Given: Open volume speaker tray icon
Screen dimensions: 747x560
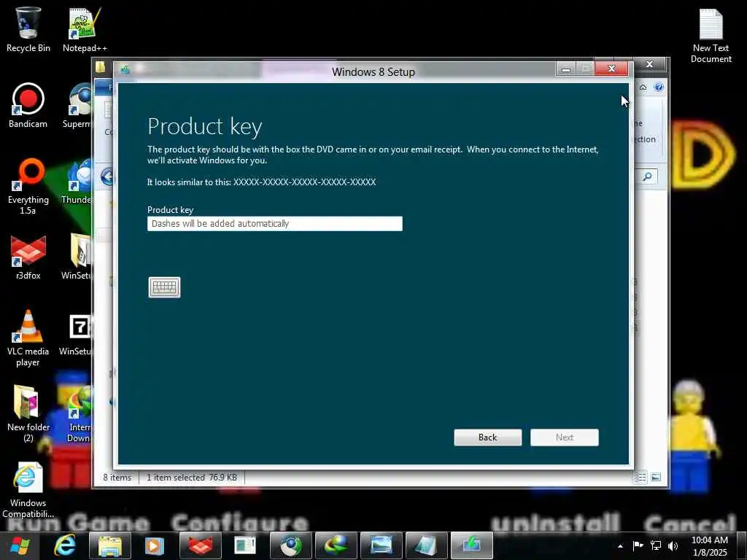Looking at the screenshot, I should coord(673,545).
